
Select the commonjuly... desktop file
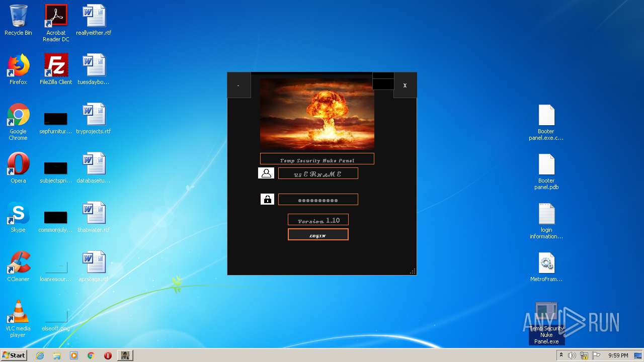(56, 222)
